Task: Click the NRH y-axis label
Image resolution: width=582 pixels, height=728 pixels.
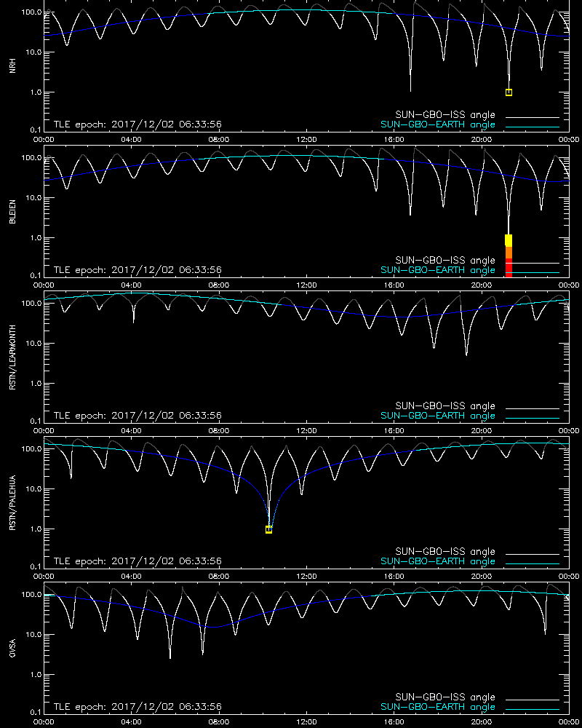Action: (x=12, y=66)
